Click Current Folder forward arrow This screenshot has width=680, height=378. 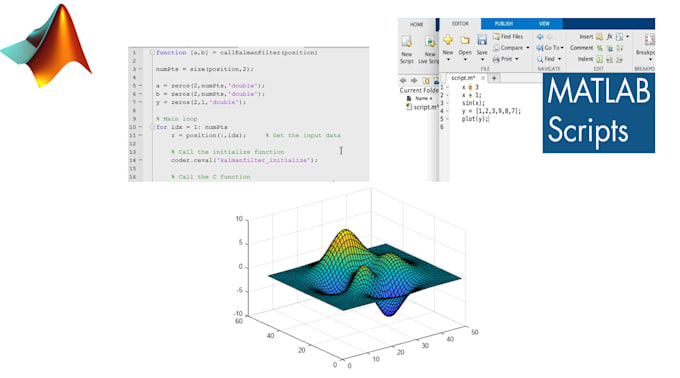coord(414,81)
